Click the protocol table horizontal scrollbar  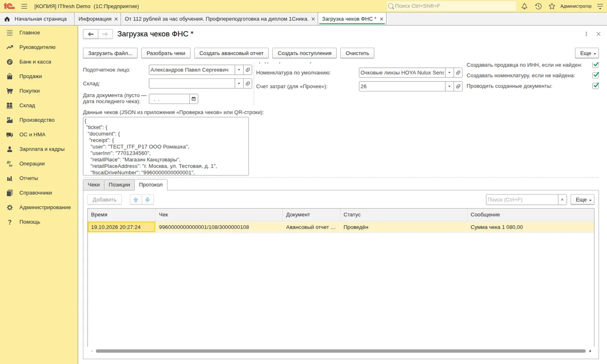(x=340, y=351)
